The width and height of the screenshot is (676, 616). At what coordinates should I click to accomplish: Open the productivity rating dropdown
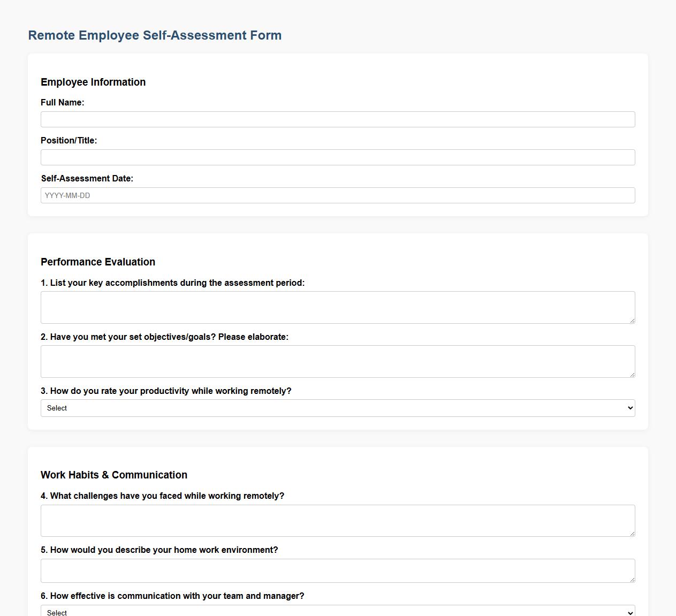(338, 408)
